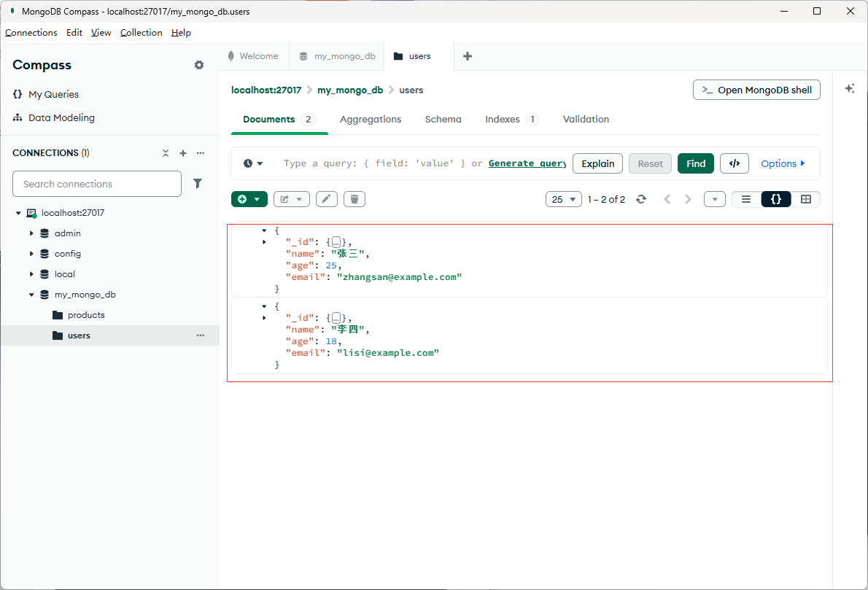
Task: Filter connections with the funnel icon
Action: [198, 184]
